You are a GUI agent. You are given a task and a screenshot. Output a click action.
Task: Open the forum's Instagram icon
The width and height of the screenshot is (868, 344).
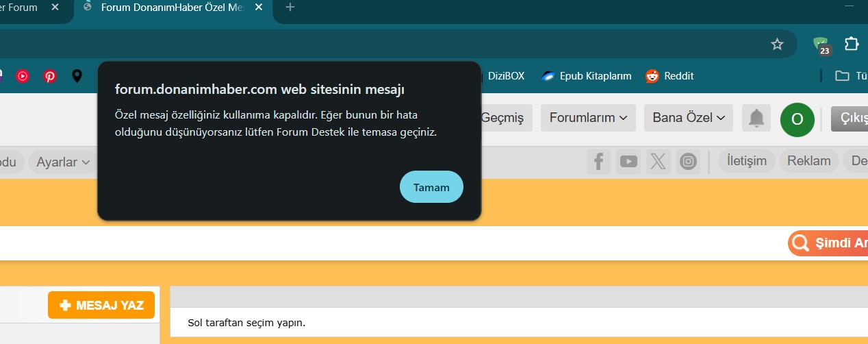(x=688, y=162)
